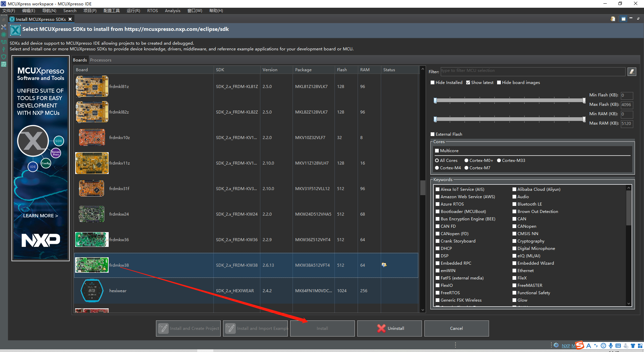The image size is (644, 352).
Task: Open the RTOS menu
Action: click(153, 11)
